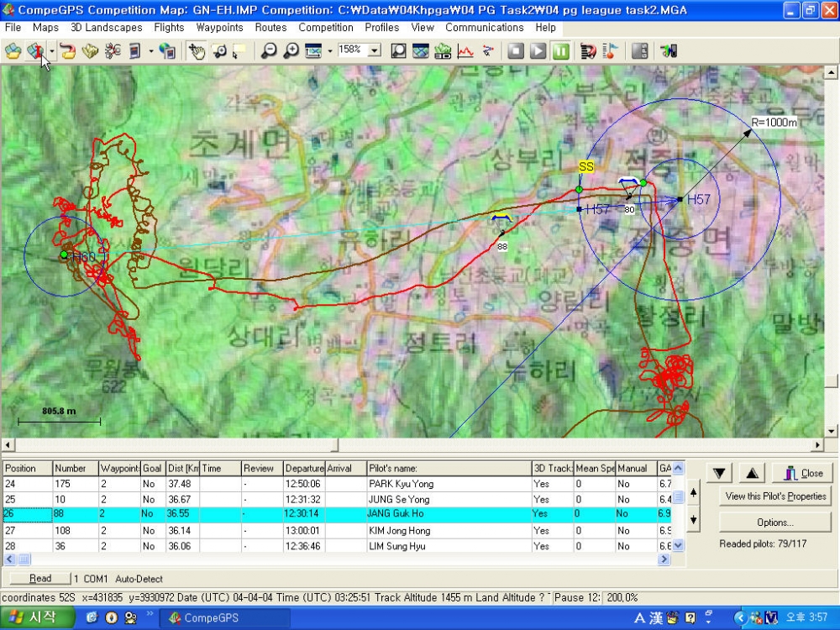Image resolution: width=840 pixels, height=630 pixels.
Task: Click the pilot table scroll-down arrow
Action: pos(678,546)
